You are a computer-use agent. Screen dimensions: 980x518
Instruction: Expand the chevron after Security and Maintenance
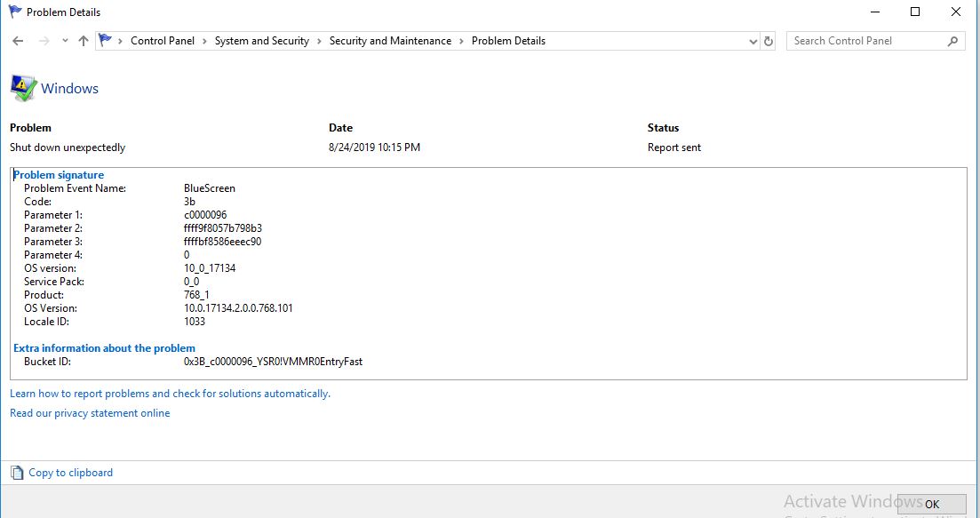pyautogui.click(x=461, y=41)
